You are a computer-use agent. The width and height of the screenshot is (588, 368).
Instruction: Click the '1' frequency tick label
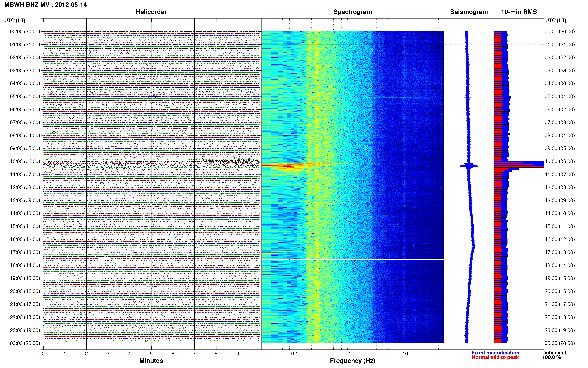350,354
